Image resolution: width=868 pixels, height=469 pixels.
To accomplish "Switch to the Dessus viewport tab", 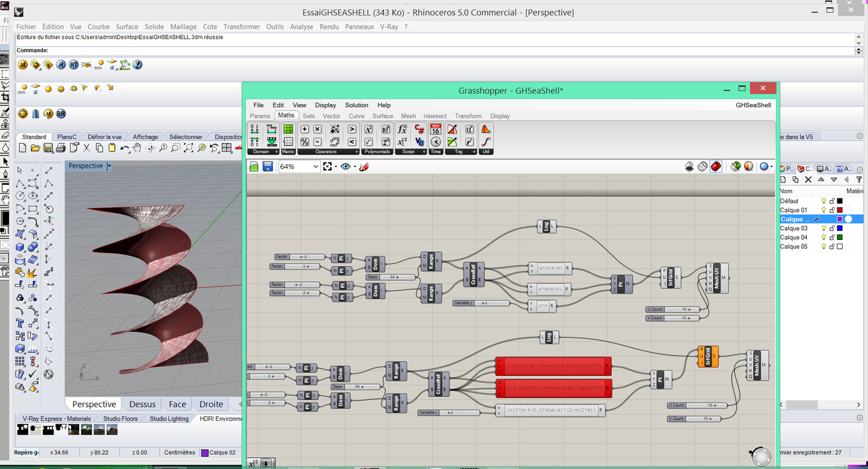I will pyautogui.click(x=142, y=404).
